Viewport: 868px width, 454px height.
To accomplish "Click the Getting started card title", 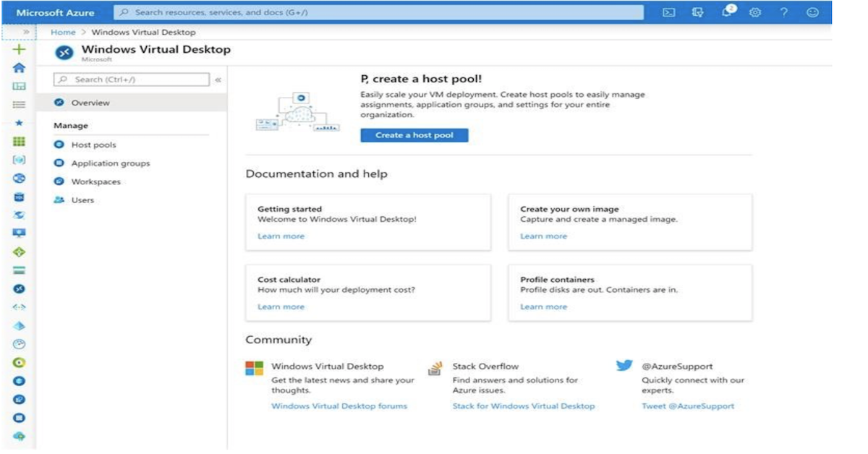I will pos(289,209).
